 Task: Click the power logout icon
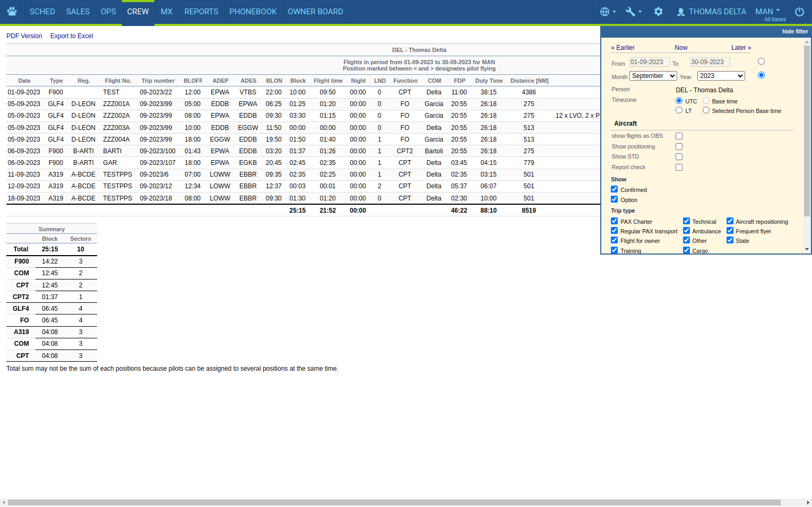coord(799,12)
